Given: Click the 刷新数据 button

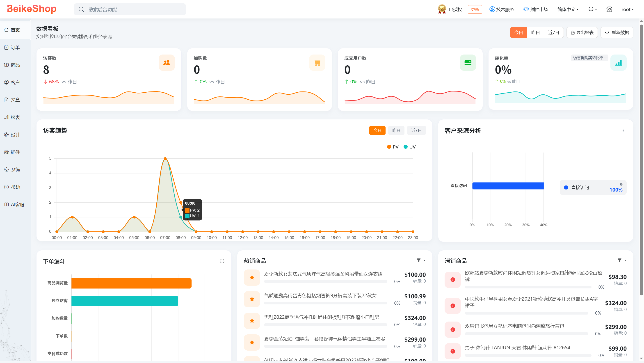Looking at the screenshot, I should coord(617,32).
